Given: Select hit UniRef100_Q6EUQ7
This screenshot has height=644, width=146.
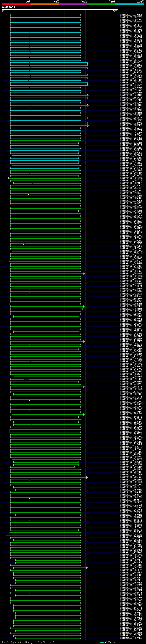Looking at the screenshot, I should pos(131,80).
